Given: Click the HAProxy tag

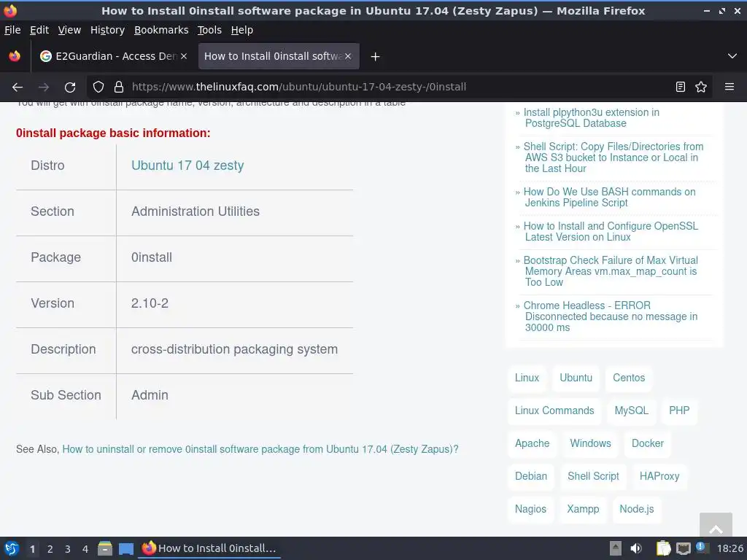Looking at the screenshot, I should 659,476.
